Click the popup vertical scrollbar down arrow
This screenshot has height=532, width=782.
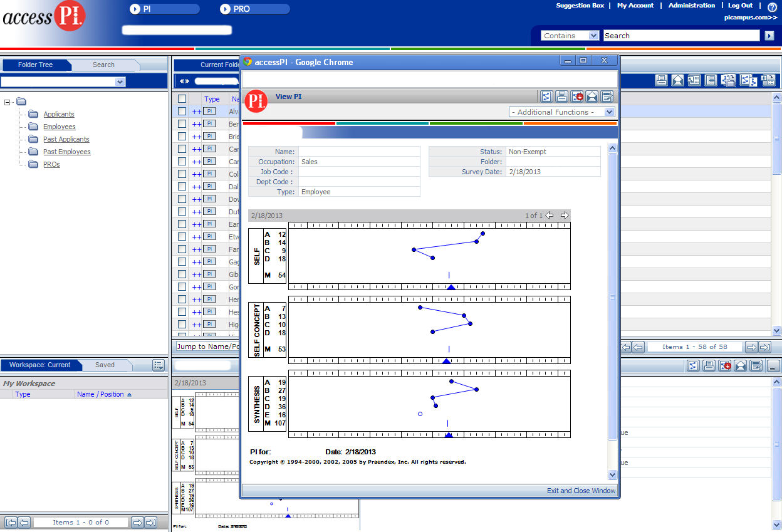coord(613,475)
